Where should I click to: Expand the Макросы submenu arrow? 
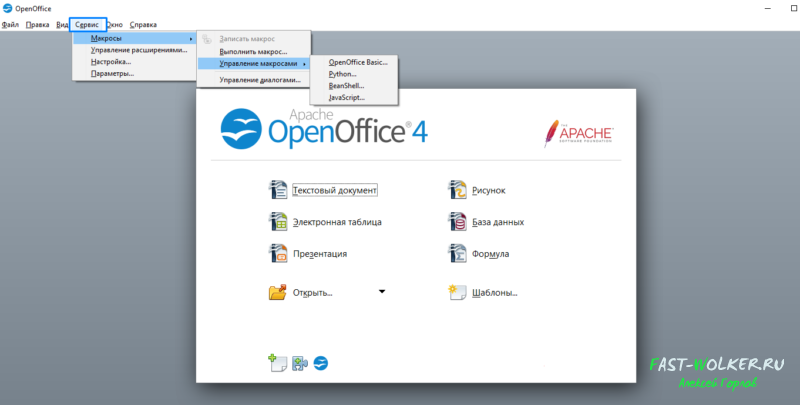191,39
